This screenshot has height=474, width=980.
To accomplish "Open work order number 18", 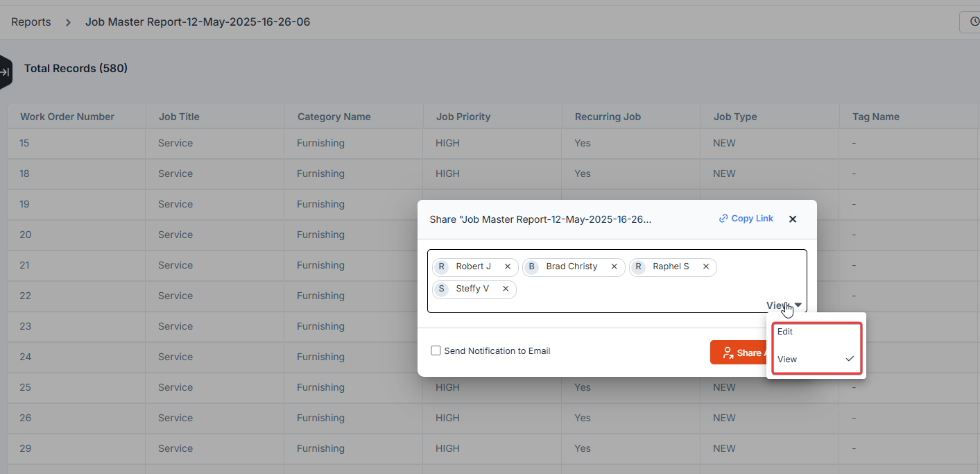I will pos(24,173).
